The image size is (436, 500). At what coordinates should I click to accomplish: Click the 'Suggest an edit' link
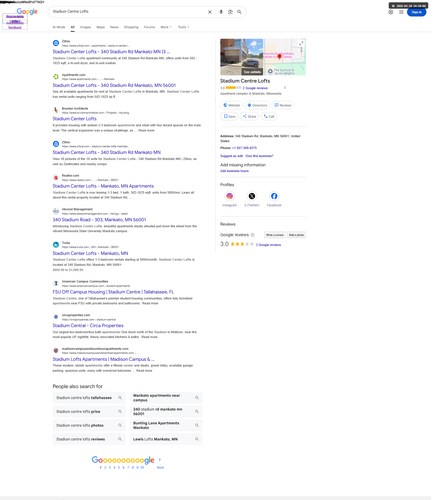[231, 156]
